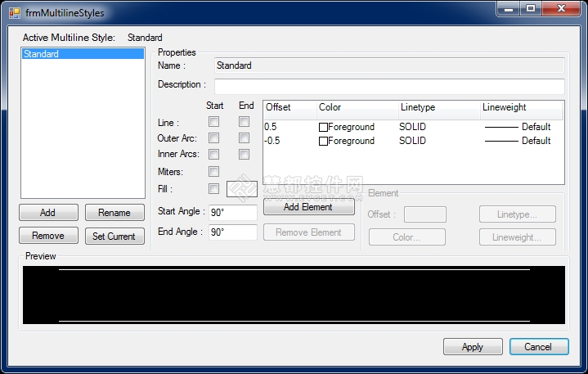This screenshot has height=374, width=588.
Task: Focus the Description input field
Action: 389,87
